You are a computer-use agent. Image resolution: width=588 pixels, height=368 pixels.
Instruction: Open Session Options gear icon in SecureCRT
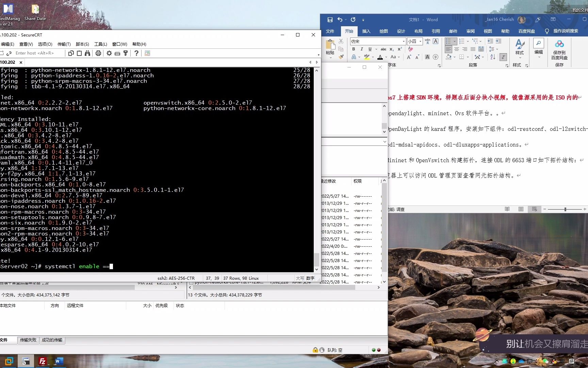click(x=109, y=53)
